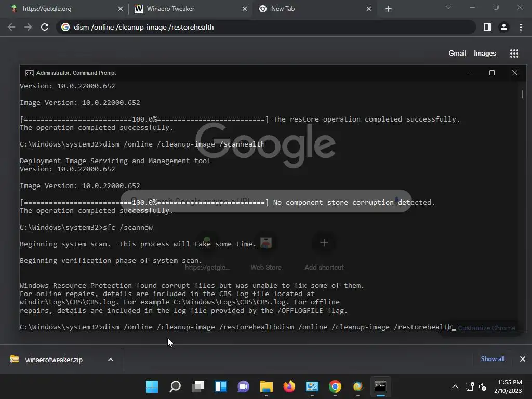Click the Chrome address bar text
Image resolution: width=532 pixels, height=399 pixels.
pyautogui.click(x=143, y=27)
